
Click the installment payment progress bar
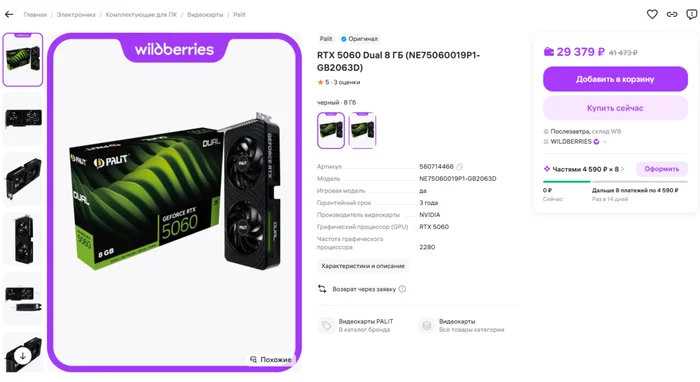click(x=615, y=182)
